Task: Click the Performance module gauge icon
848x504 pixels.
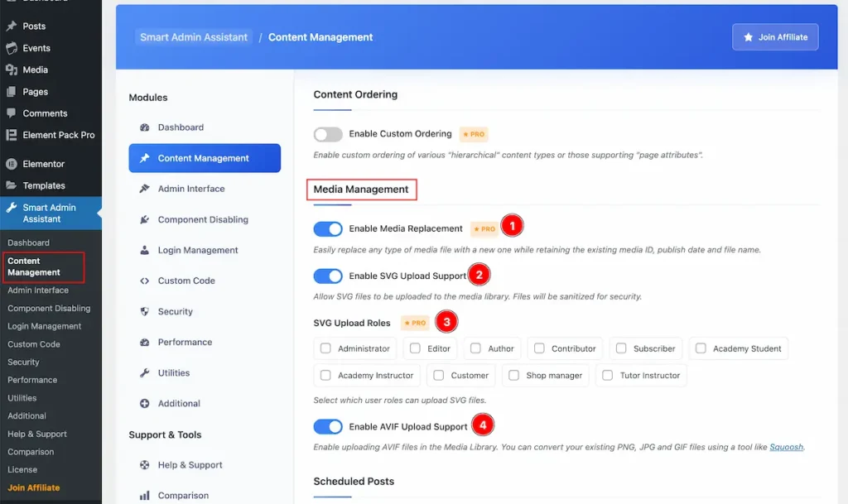Action: click(144, 342)
